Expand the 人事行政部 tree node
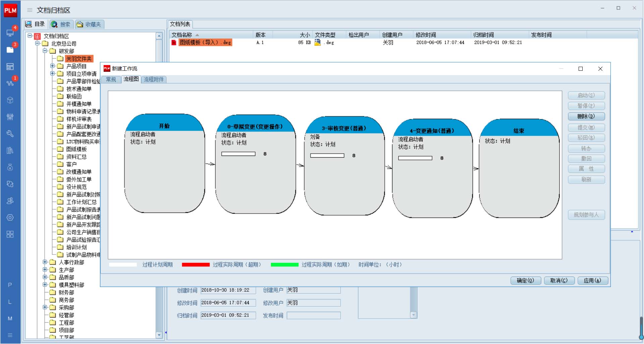 click(45, 262)
